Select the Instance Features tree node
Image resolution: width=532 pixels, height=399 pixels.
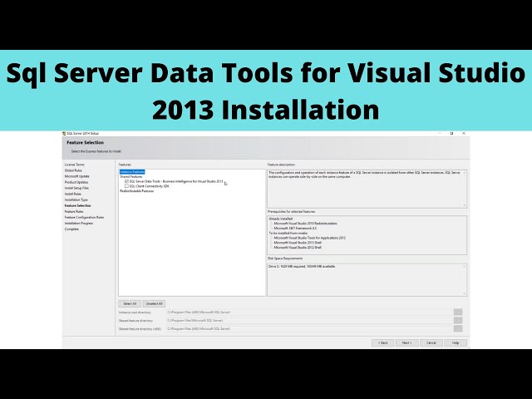(132, 172)
